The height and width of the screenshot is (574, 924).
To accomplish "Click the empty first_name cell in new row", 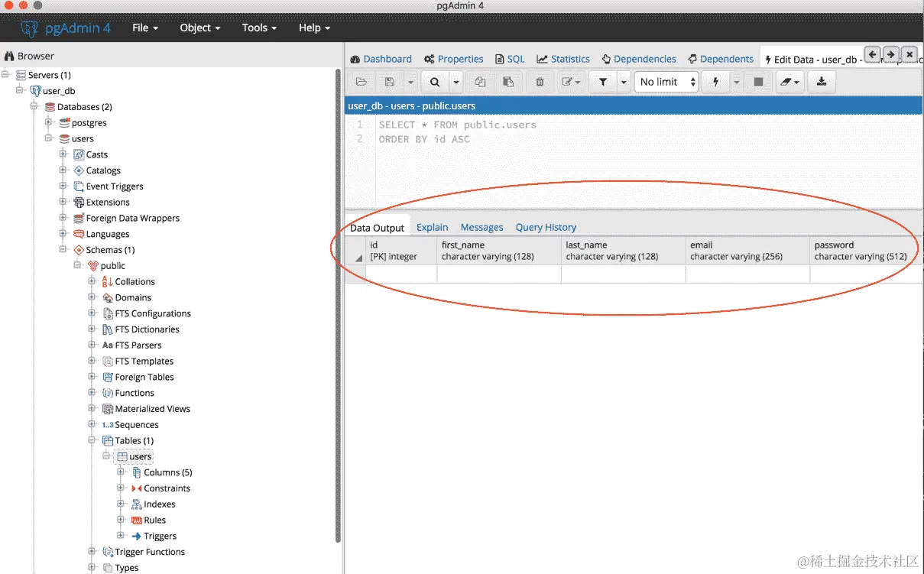I will [x=499, y=274].
